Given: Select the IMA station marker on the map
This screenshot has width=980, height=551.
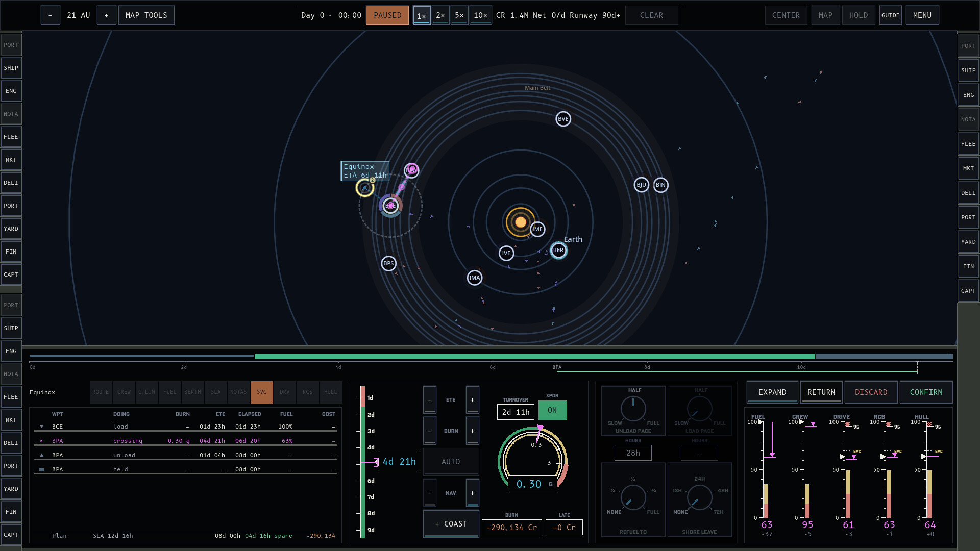Looking at the screenshot, I should (475, 278).
